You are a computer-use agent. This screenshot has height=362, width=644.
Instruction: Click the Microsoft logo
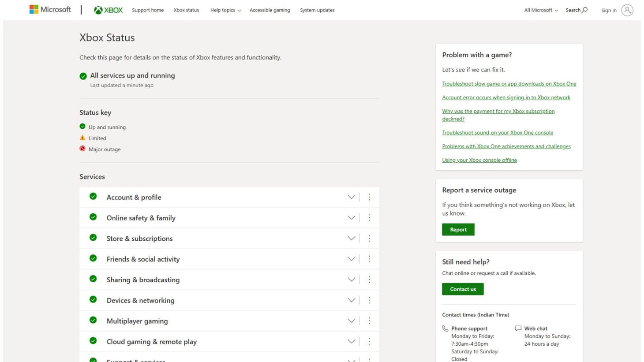50,9
